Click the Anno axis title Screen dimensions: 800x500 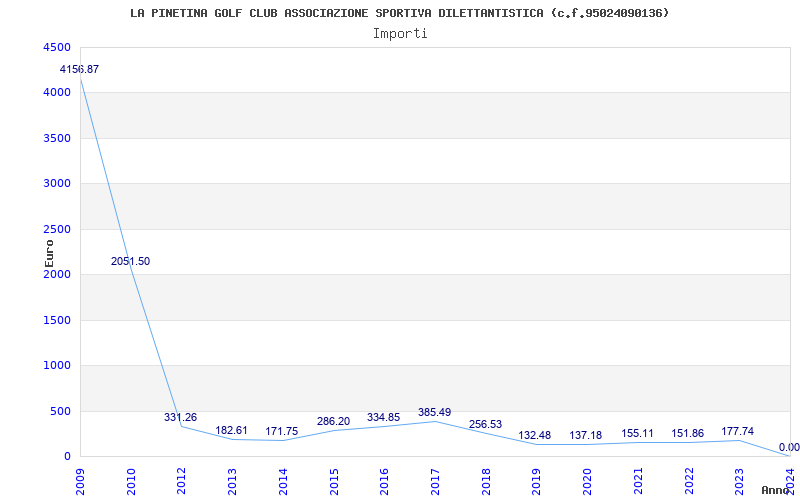(x=776, y=490)
